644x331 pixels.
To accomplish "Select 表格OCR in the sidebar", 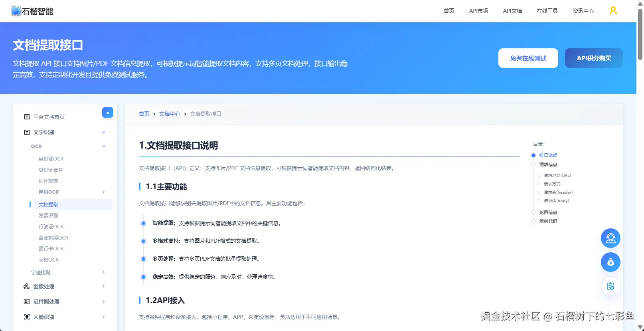I will click(49, 260).
